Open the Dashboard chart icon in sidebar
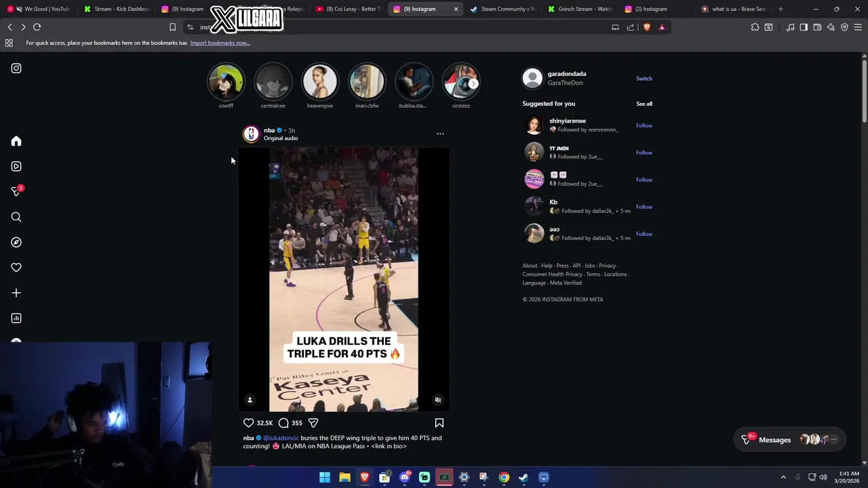This screenshot has width=868, height=488. [x=16, y=318]
